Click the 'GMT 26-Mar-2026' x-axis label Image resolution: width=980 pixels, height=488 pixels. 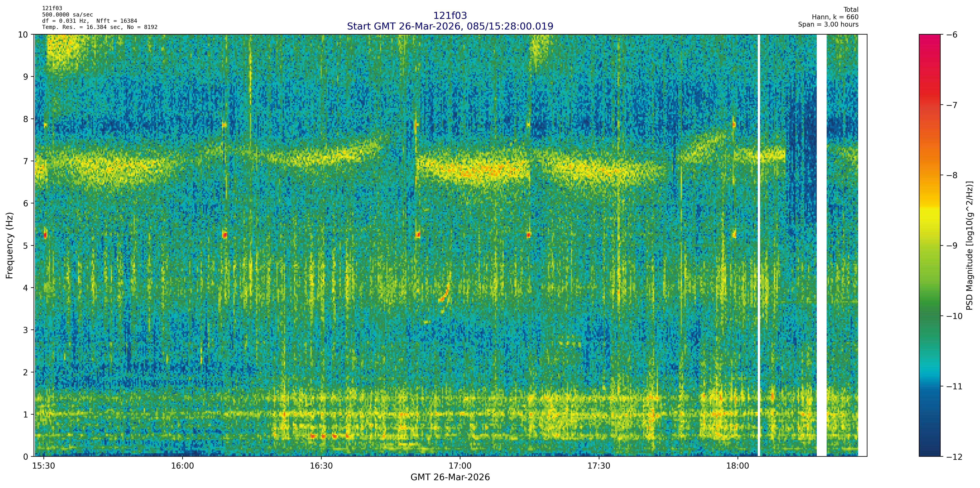[450, 477]
